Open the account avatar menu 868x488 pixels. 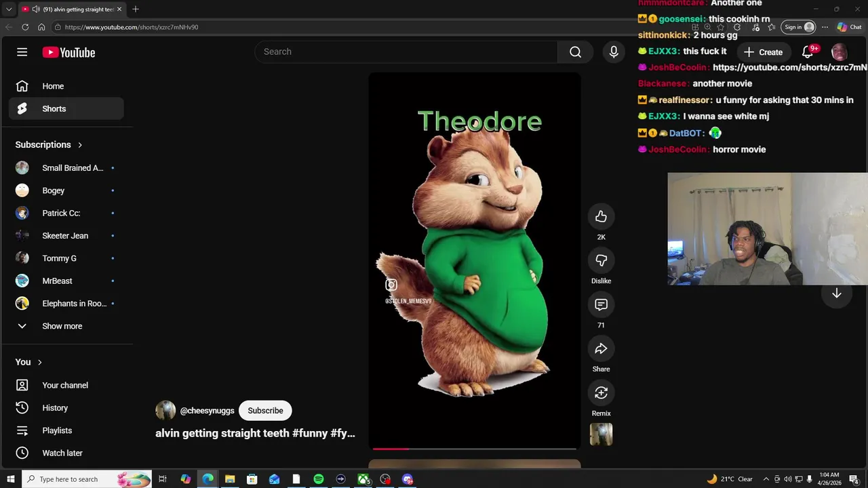pyautogui.click(x=839, y=52)
